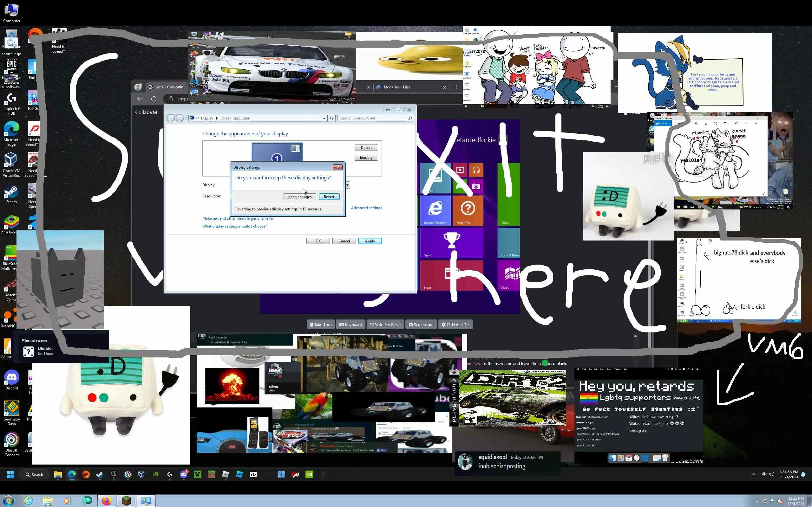
Task: Click the Keep changes button
Action: coord(299,197)
